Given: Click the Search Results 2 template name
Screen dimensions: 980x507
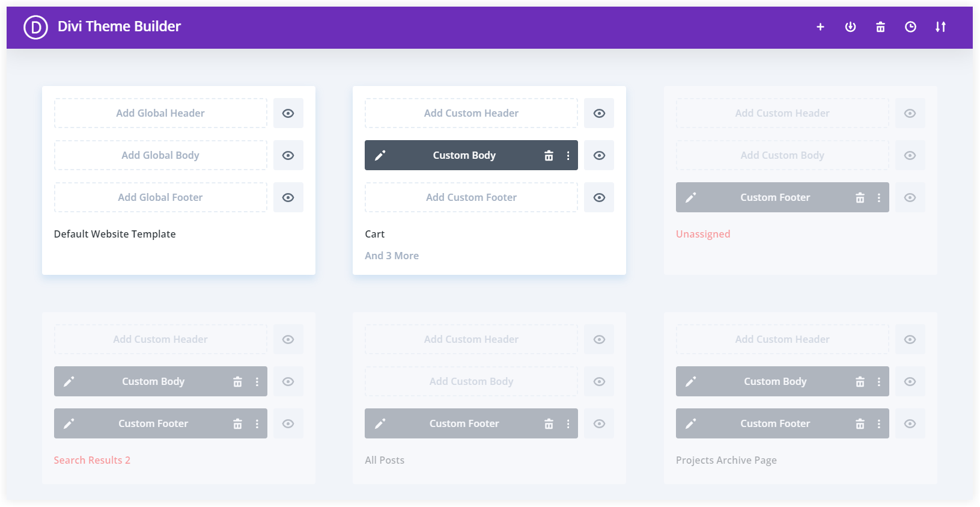Looking at the screenshot, I should coord(92,460).
